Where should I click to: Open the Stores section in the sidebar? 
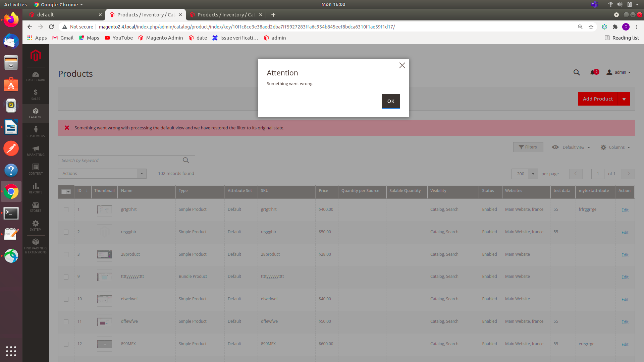click(36, 207)
